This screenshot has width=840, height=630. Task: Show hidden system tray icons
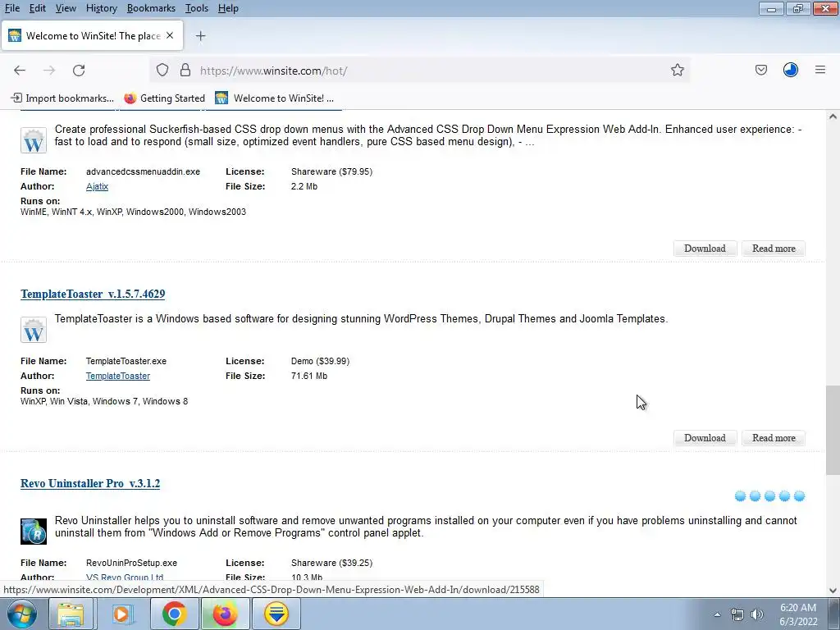(717, 614)
